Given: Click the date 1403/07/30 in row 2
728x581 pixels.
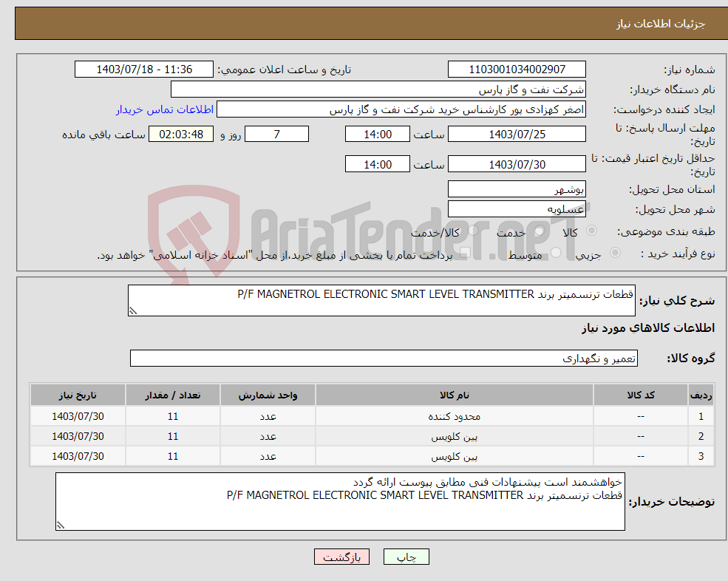Looking at the screenshot, I should click(x=78, y=436).
